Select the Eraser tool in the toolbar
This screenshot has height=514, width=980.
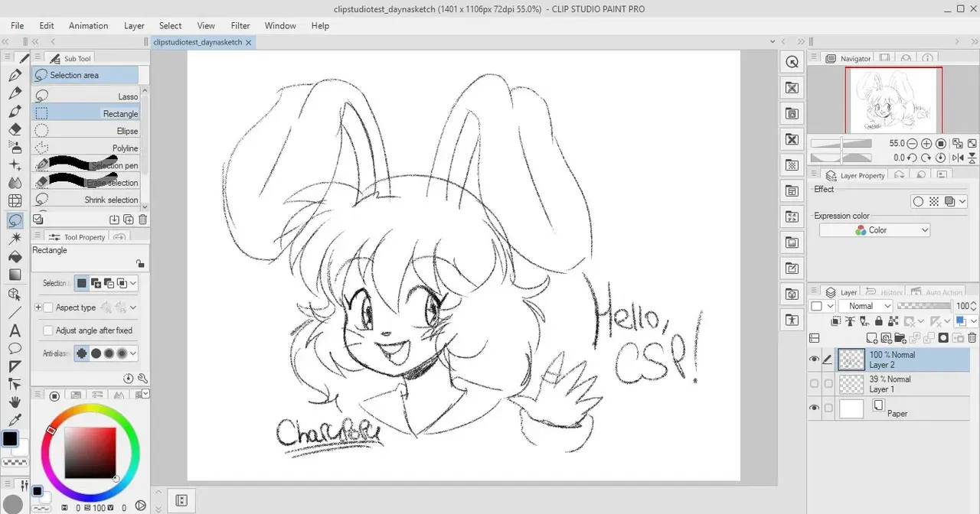point(15,129)
